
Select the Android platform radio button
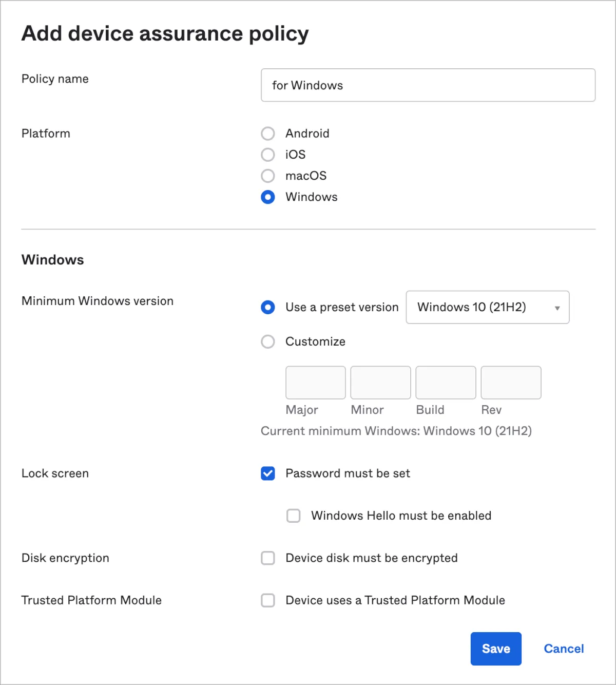(268, 134)
